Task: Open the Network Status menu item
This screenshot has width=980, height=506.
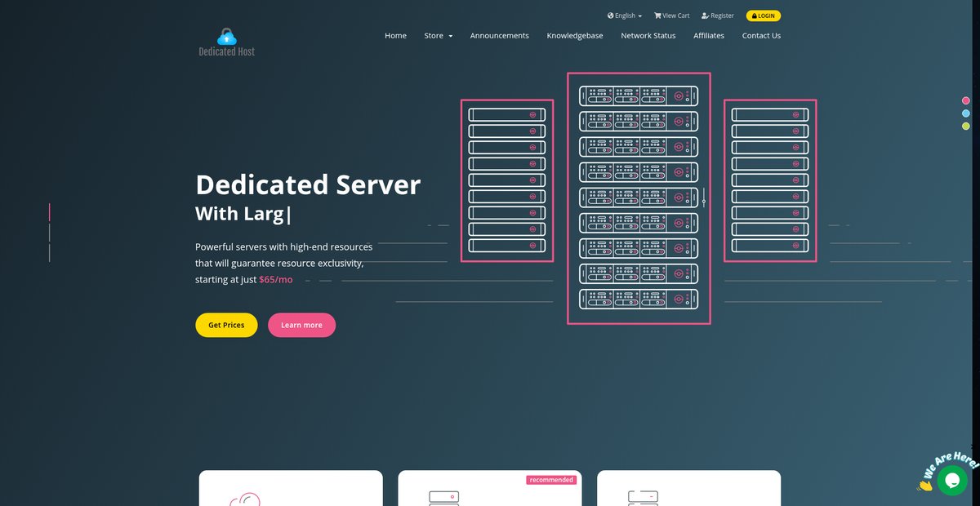Action: coord(648,35)
